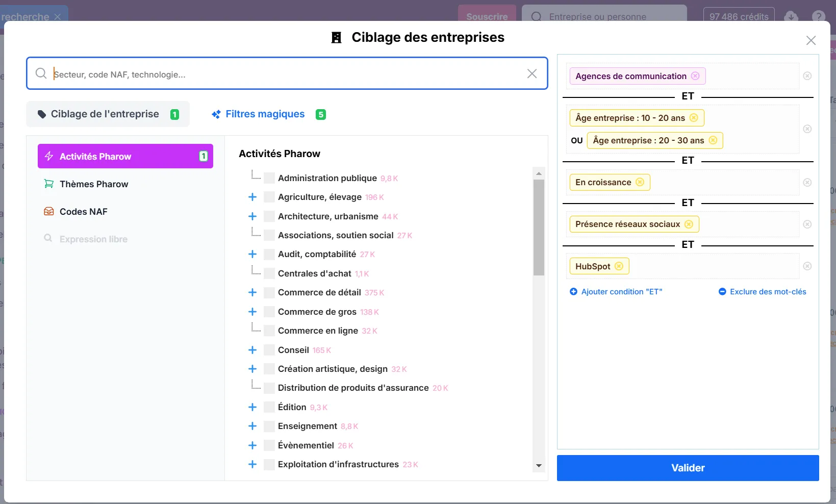
Task: Click the Valider button
Action: click(688, 468)
